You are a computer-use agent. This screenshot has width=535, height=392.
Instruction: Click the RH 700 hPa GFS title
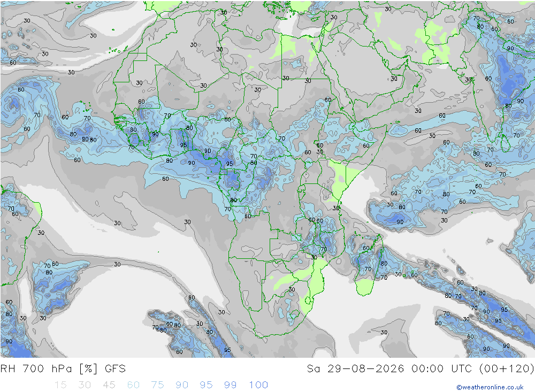click(63, 369)
